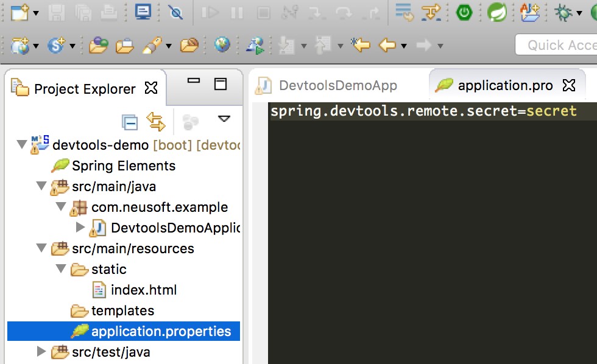Viewport: 597px width, 364px height.
Task: Click the monitor console icon
Action: 143,12
